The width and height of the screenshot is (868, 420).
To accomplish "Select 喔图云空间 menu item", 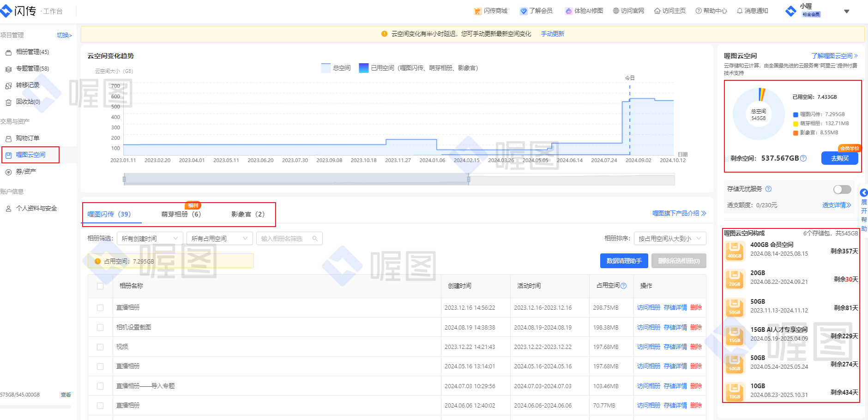I will pyautogui.click(x=30, y=155).
